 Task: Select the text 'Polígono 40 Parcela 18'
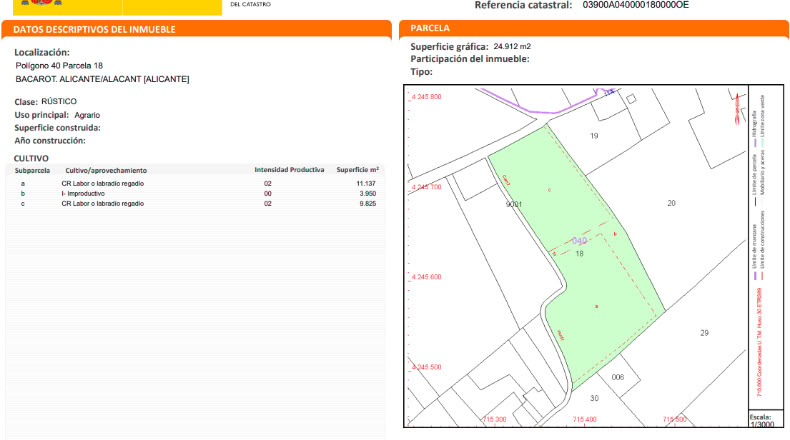(59, 66)
